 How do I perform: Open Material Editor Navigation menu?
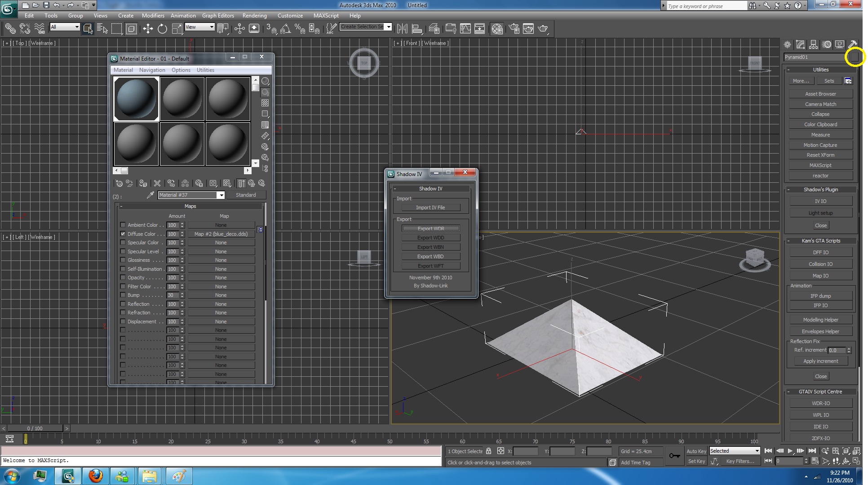(x=152, y=70)
